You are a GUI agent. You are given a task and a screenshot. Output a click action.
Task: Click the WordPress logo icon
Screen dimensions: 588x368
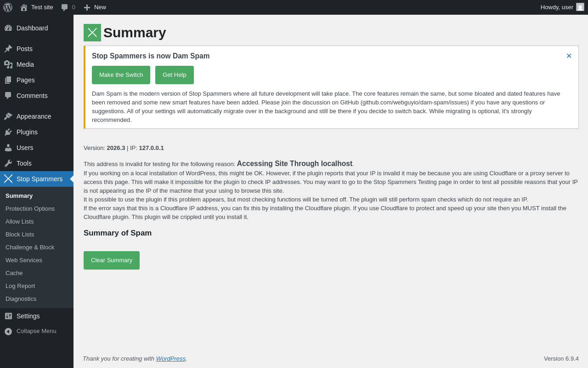click(8, 7)
